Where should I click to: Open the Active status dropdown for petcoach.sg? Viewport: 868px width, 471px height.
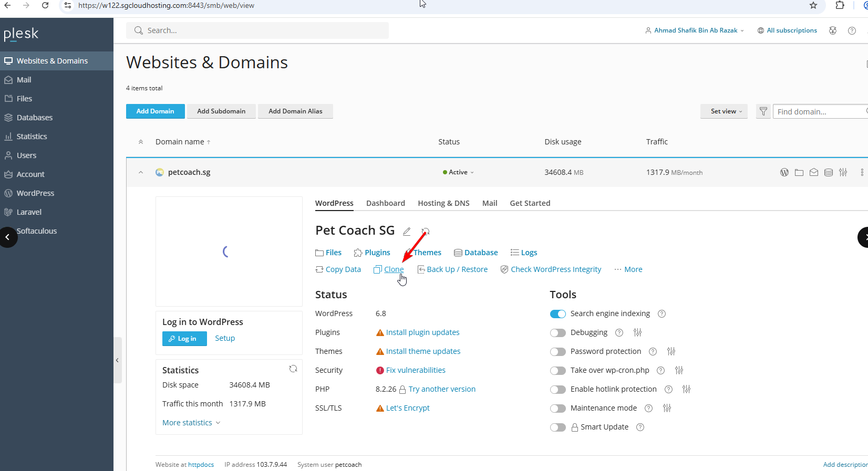458,172
